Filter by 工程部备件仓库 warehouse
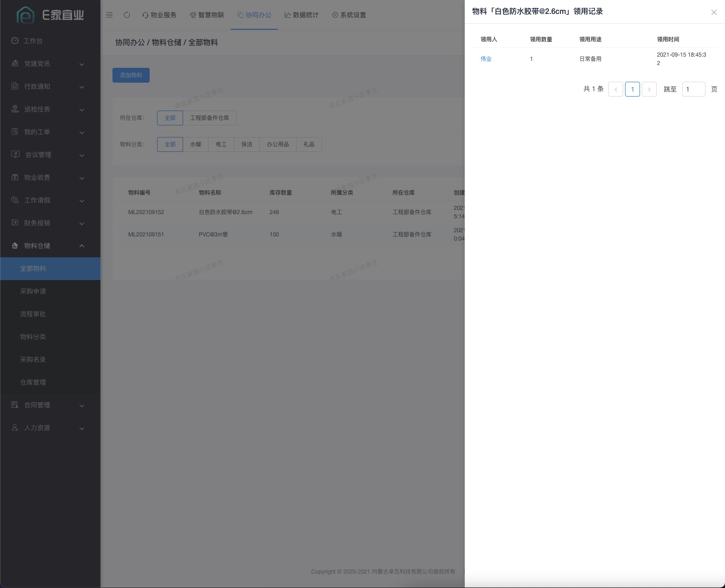 210,118
